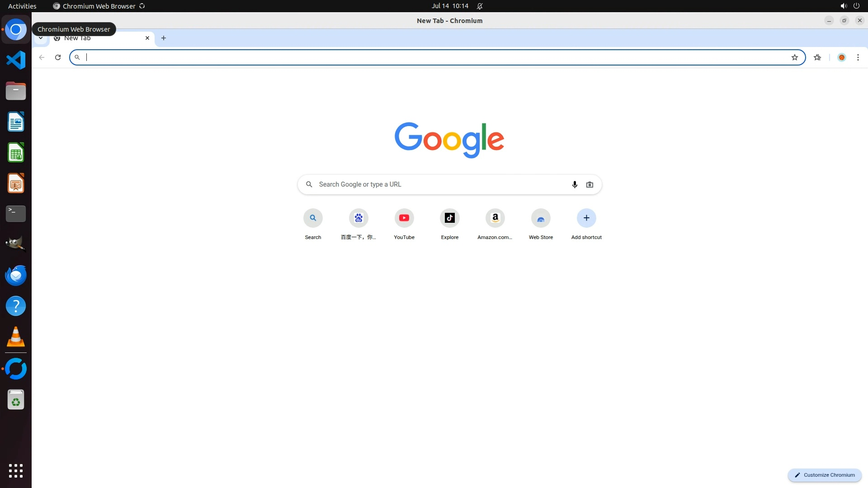This screenshot has width=868, height=488.
Task: Expand the tab search dropdown arrow
Action: click(x=41, y=38)
